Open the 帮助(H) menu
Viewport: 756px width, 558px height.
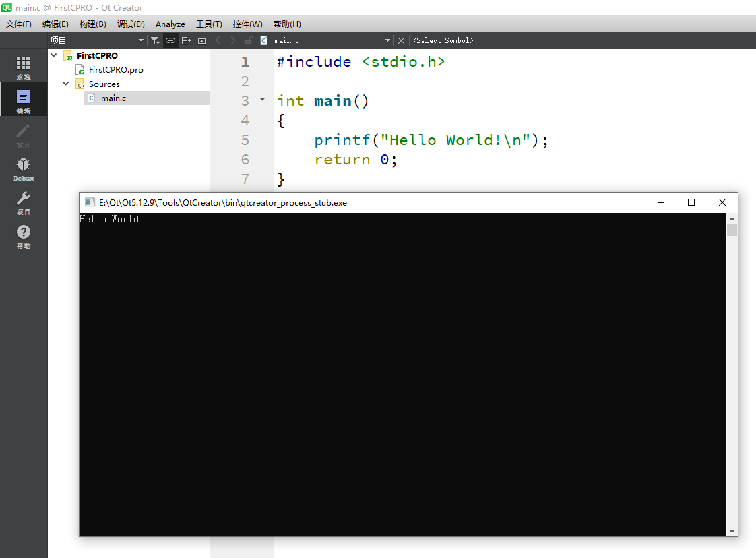(287, 24)
